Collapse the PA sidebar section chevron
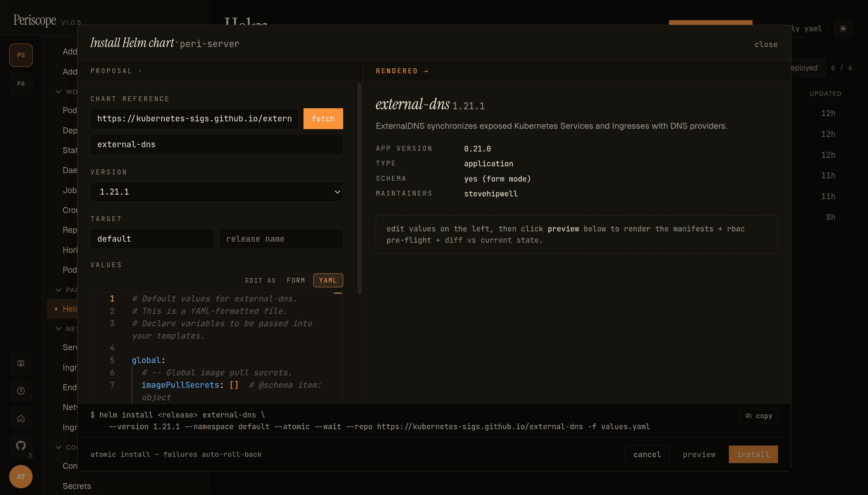 [x=58, y=290]
